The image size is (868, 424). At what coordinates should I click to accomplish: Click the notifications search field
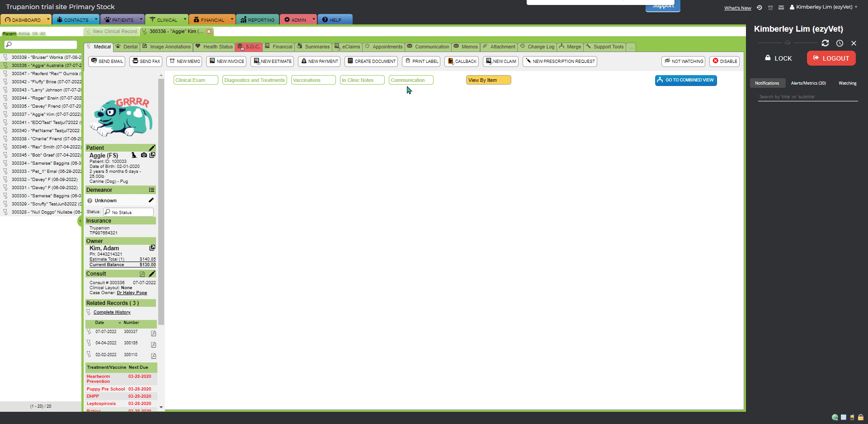coord(808,97)
